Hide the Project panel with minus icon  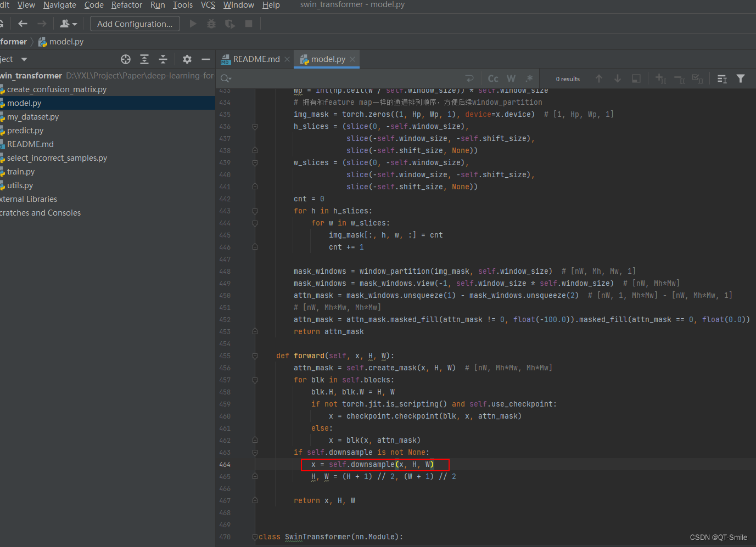[x=206, y=59]
